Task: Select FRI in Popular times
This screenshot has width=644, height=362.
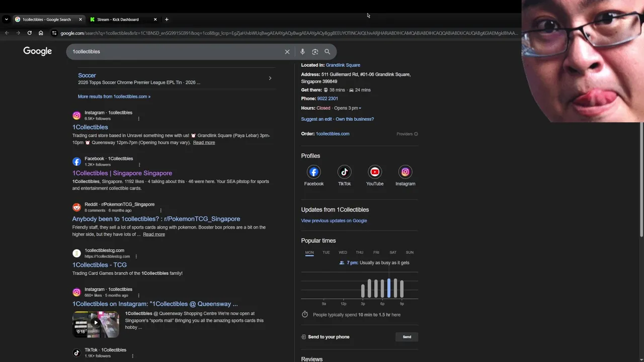Action: coord(376,252)
